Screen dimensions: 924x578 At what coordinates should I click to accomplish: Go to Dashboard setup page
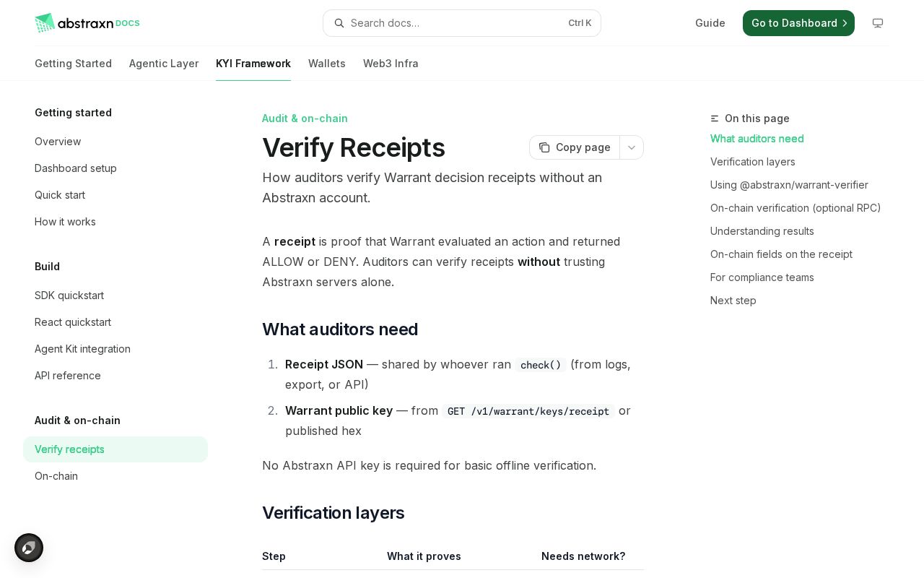click(x=115, y=168)
